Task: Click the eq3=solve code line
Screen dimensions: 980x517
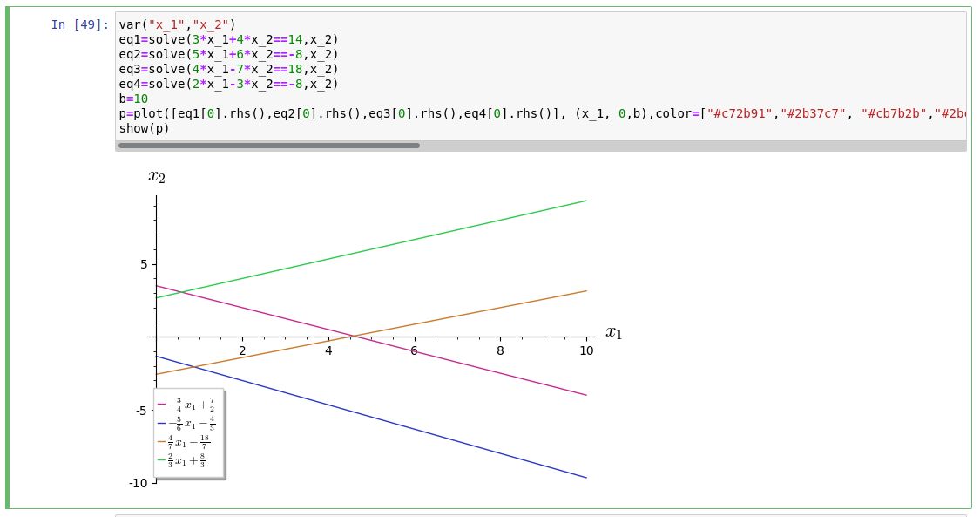Action: coord(228,69)
